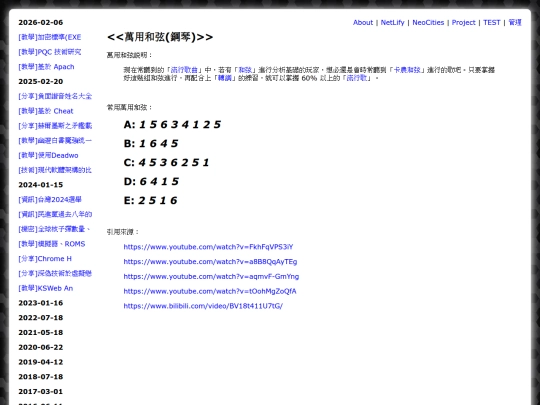Open the [分享] article above the Deadwo article

click(x=55, y=126)
